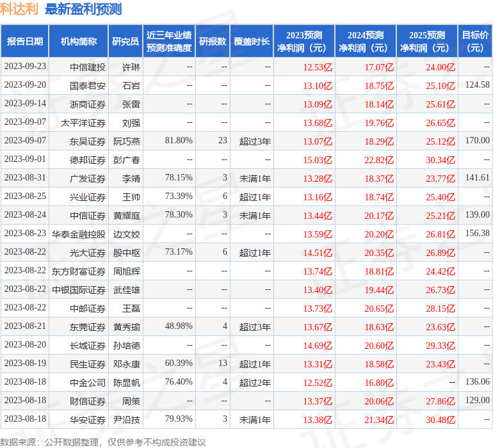Click institution 广发证券
This screenshot has height=448, width=493.
88,179
